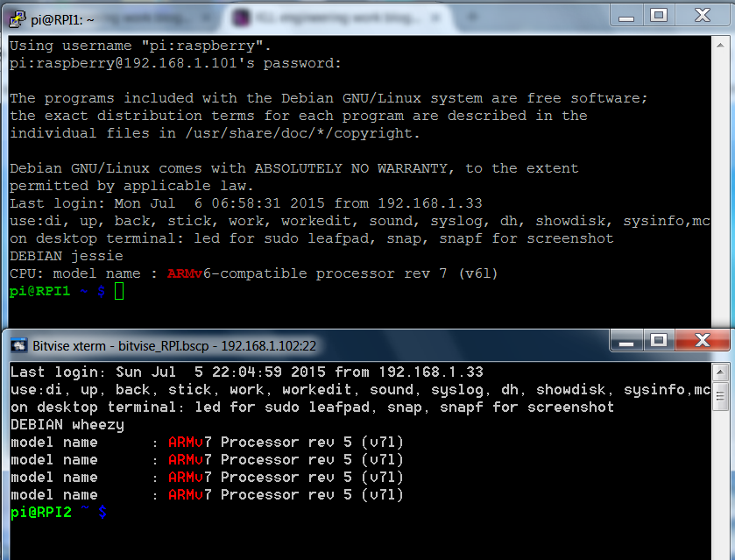The image size is (735, 560).
Task: Maximize the Bitvise xterm window
Action: [659, 344]
